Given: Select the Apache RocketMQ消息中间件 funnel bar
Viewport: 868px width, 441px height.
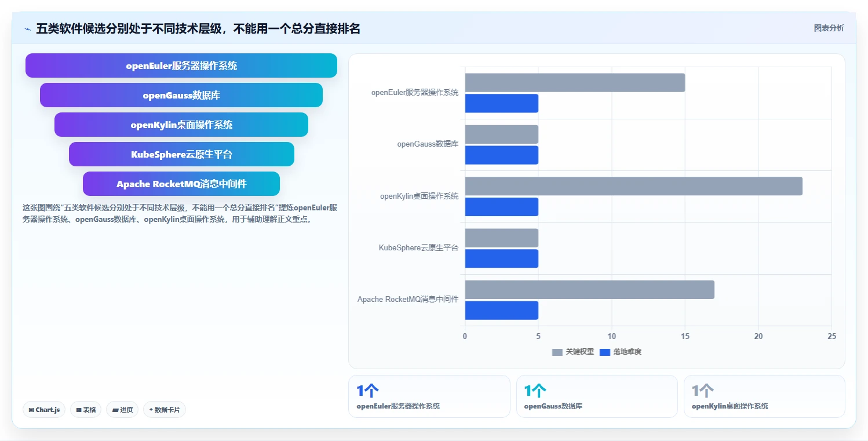Looking at the screenshot, I should (181, 184).
